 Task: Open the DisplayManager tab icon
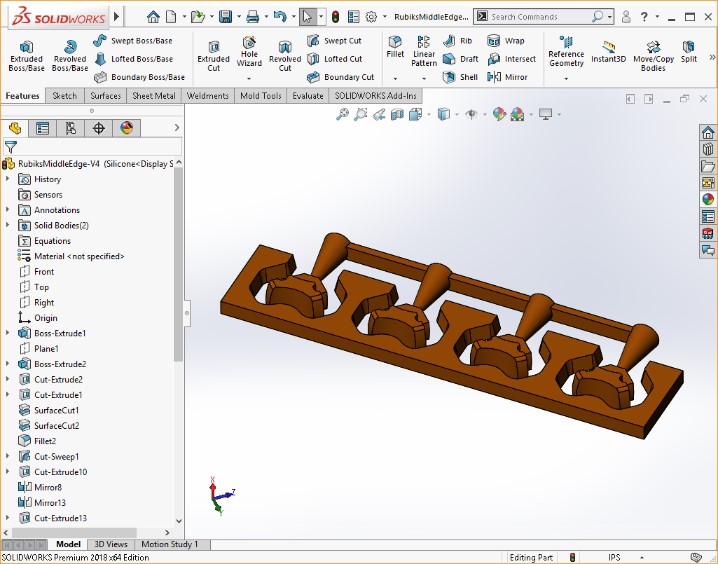pos(126,128)
